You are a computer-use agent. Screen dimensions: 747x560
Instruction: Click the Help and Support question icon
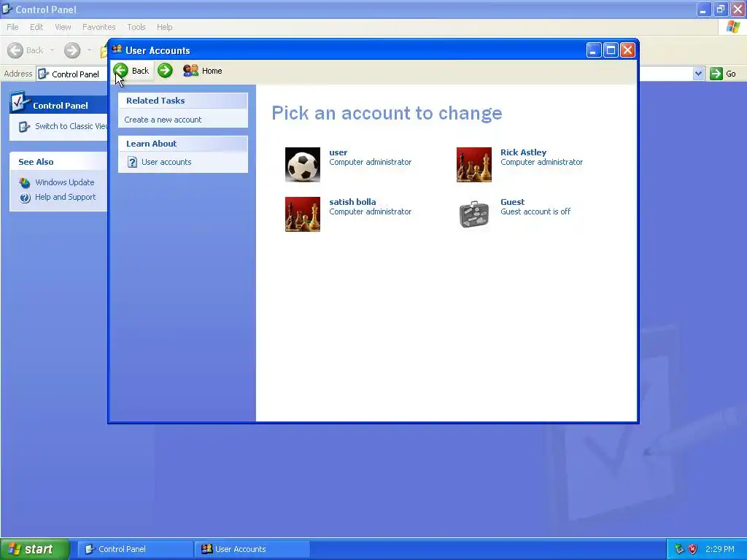click(25, 198)
